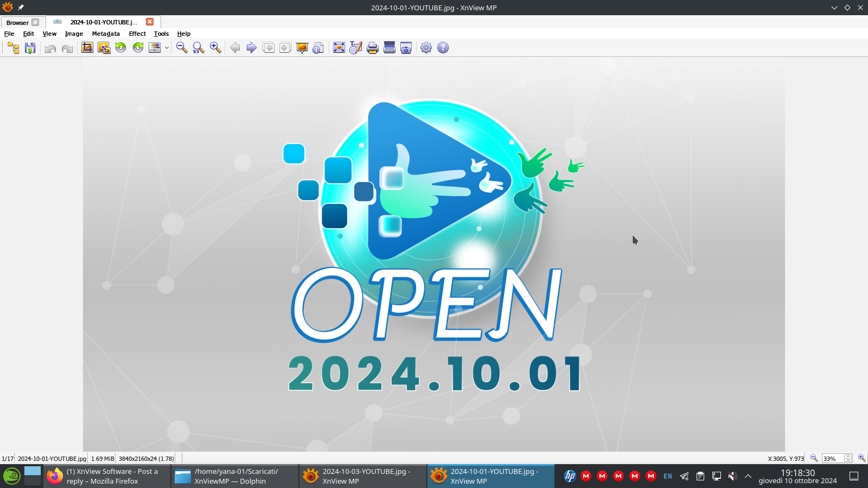
Task: Toggle the pin window icon in titlebar
Action: point(21,8)
